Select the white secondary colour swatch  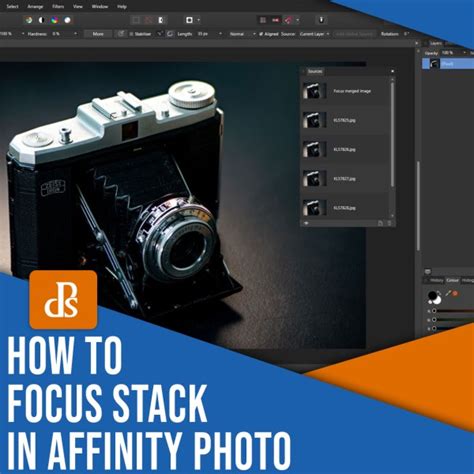[x=437, y=300]
